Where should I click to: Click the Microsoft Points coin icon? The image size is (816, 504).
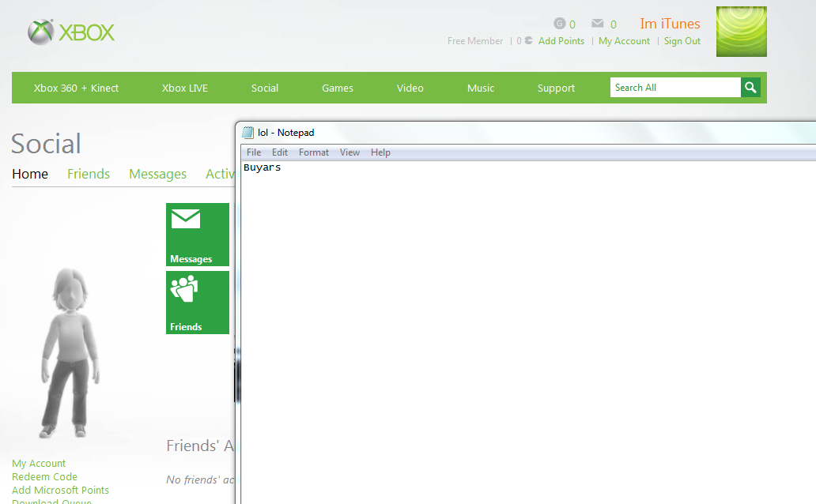(x=528, y=40)
